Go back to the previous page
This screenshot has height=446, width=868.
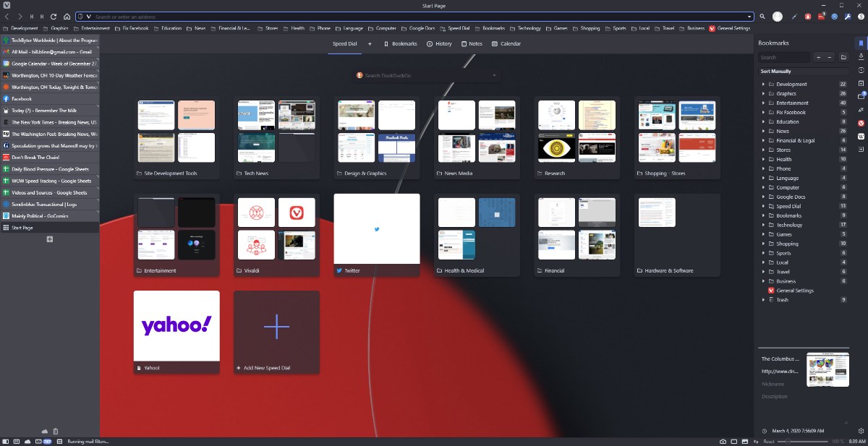click(7, 17)
